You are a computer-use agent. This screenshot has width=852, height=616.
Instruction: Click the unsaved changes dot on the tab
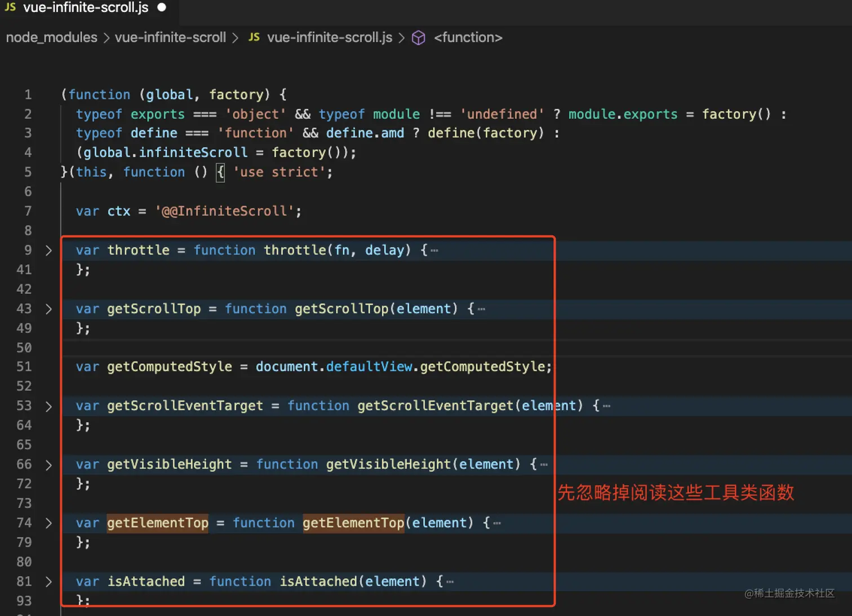click(162, 7)
